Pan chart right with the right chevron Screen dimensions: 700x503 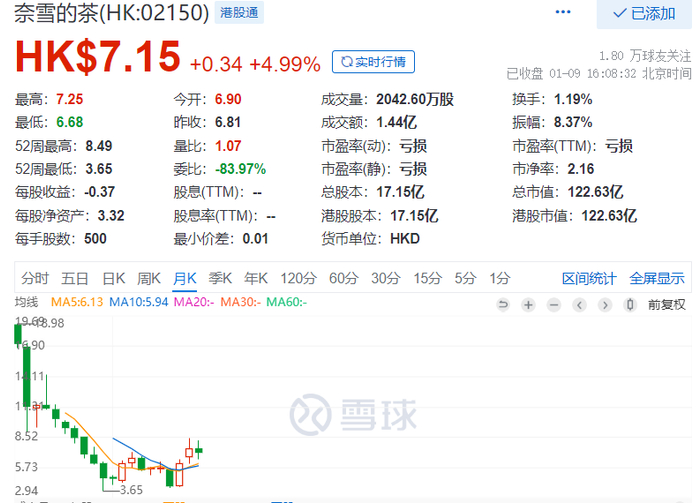click(605, 305)
